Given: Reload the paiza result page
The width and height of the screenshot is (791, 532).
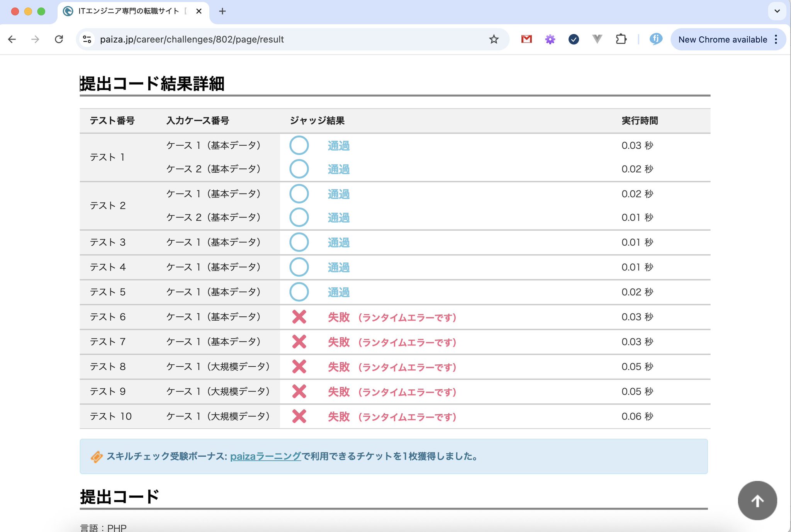Looking at the screenshot, I should point(59,39).
